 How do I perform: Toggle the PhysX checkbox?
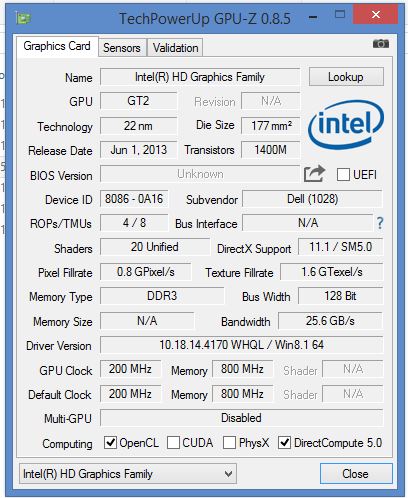tap(229, 443)
